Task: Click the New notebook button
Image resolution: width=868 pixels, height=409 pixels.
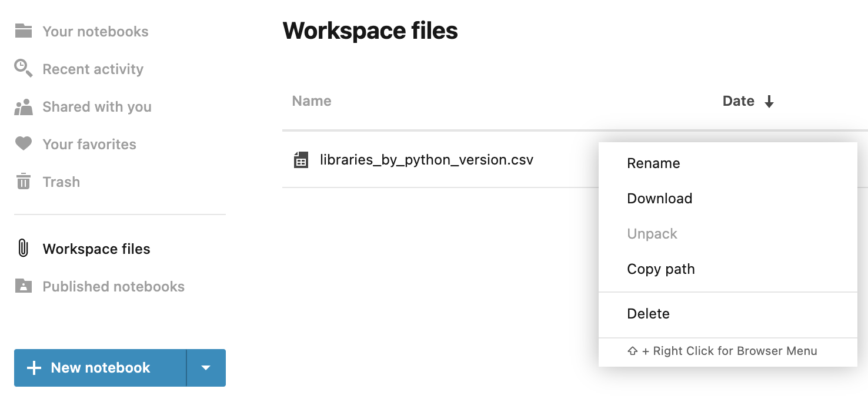Action: pyautogui.click(x=99, y=368)
